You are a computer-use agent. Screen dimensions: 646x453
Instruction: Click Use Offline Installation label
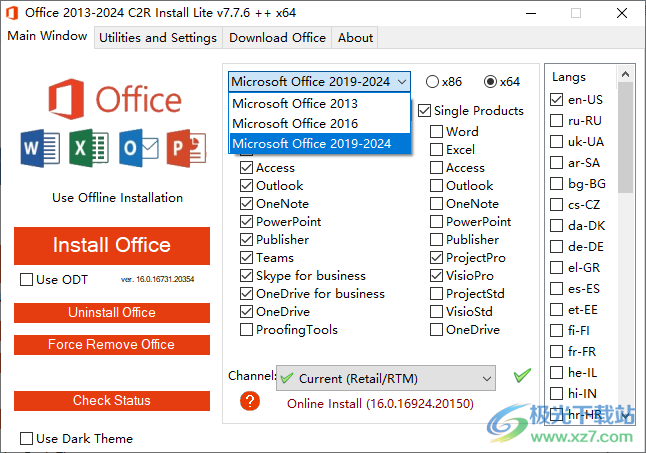[x=117, y=198]
